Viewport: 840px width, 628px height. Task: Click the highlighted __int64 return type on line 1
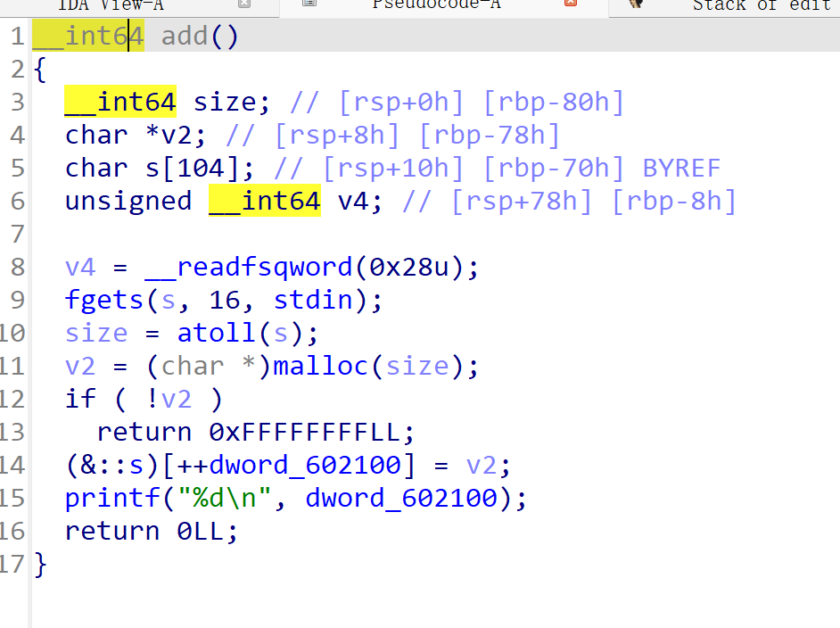tap(88, 37)
